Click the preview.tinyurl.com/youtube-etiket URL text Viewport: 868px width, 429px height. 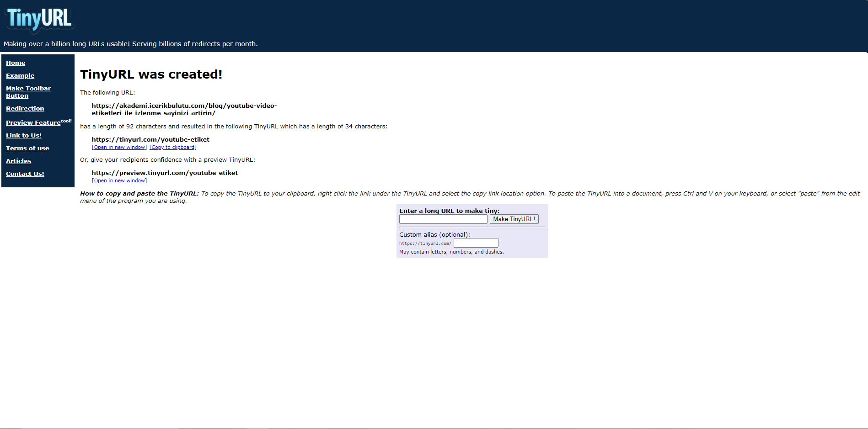click(165, 173)
